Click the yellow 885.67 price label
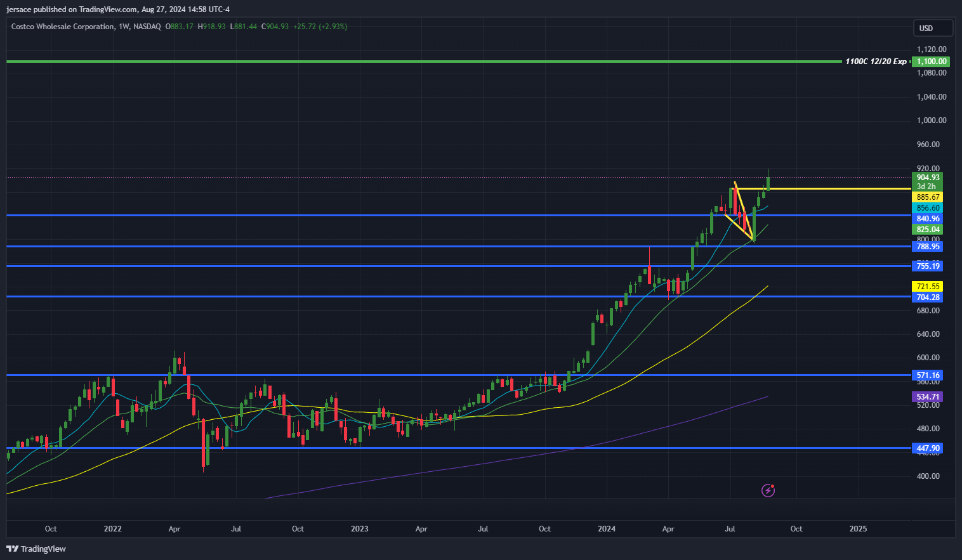 click(x=927, y=197)
